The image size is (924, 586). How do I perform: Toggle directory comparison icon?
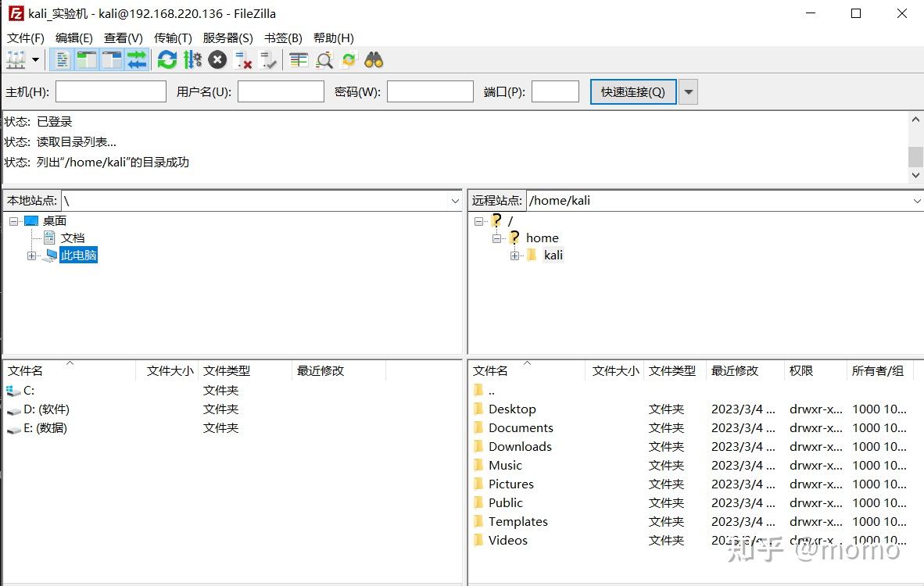[324, 59]
